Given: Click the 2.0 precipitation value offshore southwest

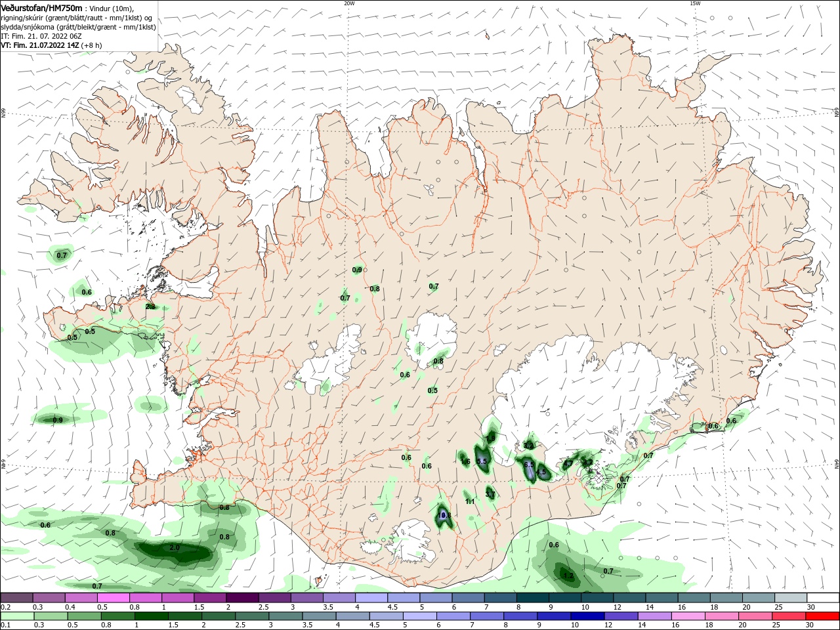Looking at the screenshot, I should [174, 547].
